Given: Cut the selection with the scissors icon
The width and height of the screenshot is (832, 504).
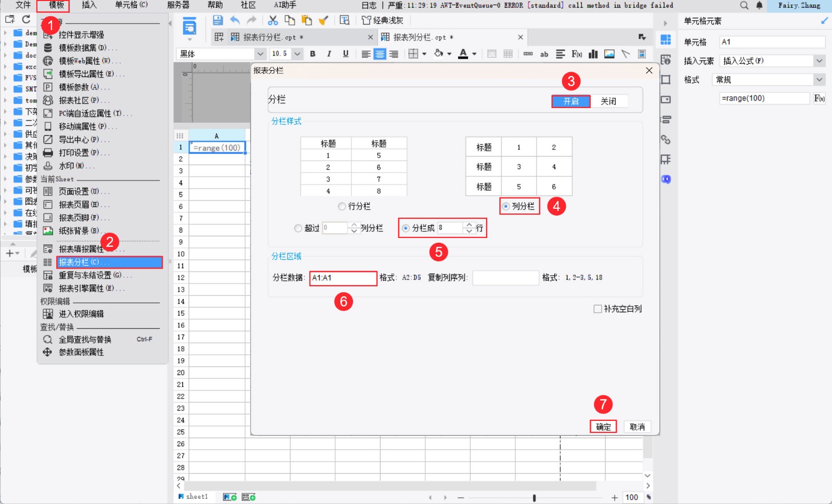Looking at the screenshot, I should coord(273,20).
